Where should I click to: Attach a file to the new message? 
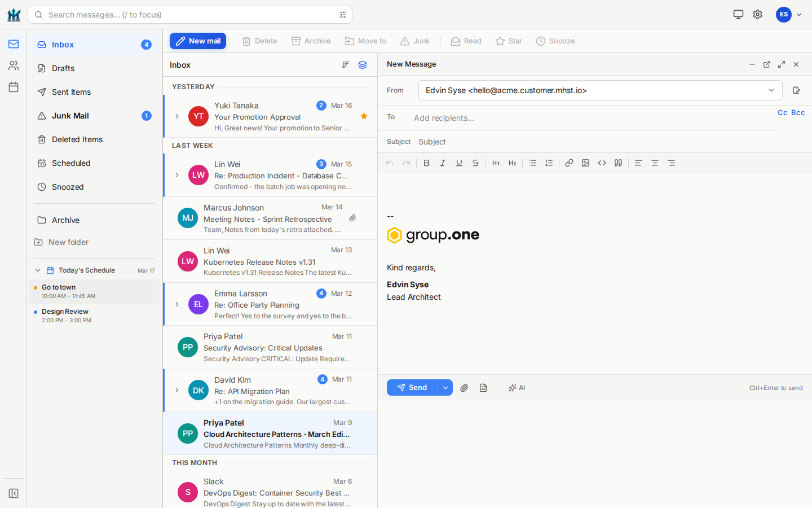pos(464,388)
